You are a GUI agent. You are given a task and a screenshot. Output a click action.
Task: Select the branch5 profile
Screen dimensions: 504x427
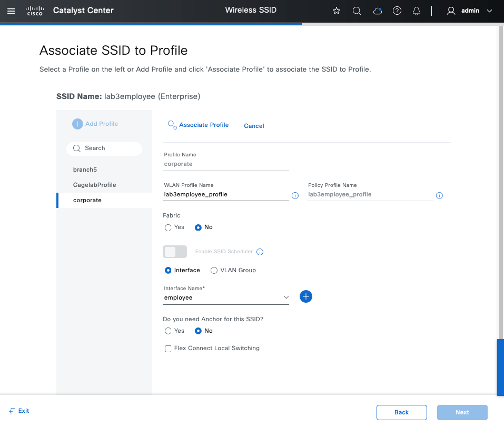(x=85, y=170)
